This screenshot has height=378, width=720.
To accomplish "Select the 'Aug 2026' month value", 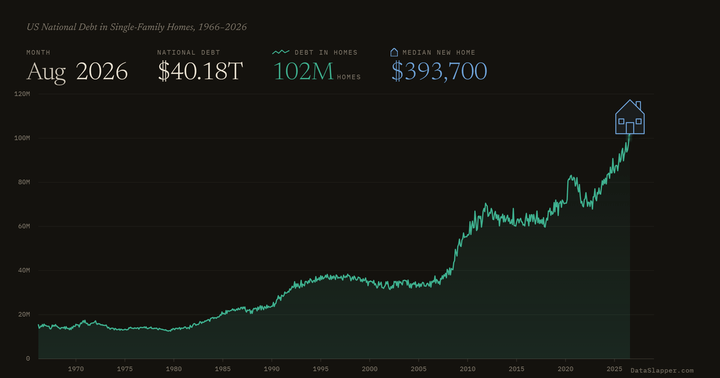I will coord(77,72).
